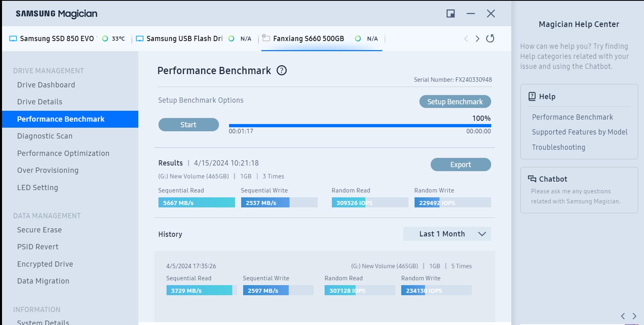Image resolution: width=644 pixels, height=325 pixels.
Task: Click the "3 Times" result label
Action: click(x=273, y=176)
